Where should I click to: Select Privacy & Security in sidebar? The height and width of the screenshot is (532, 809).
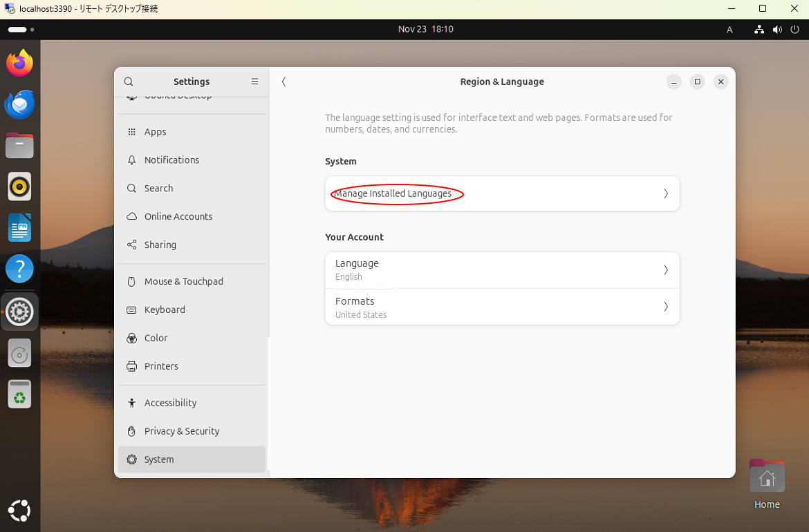coord(192,432)
